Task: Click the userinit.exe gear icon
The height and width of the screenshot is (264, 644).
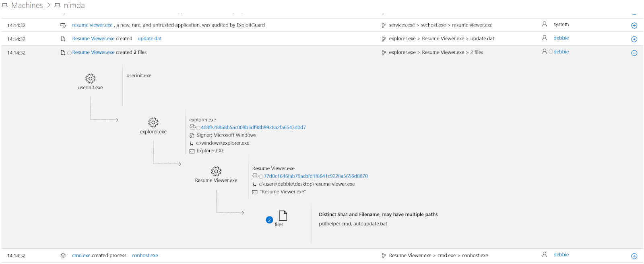Action: point(90,78)
